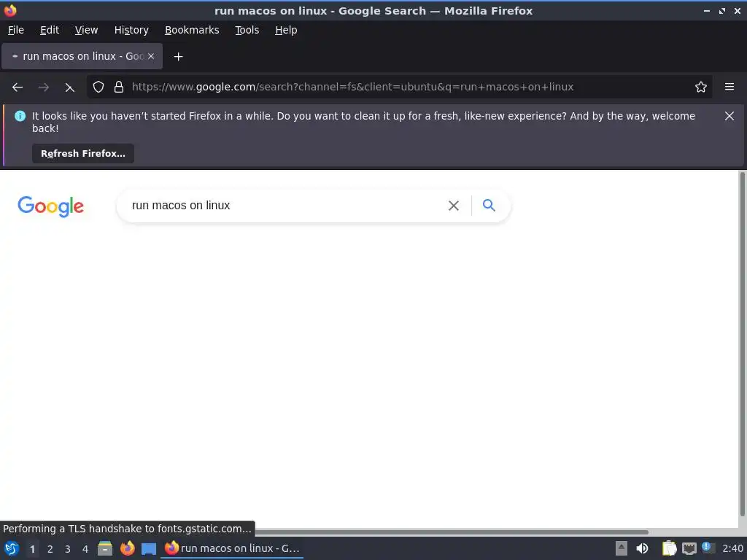Click Refresh Firefox button
Screen dimensions: 747x560
pos(83,153)
